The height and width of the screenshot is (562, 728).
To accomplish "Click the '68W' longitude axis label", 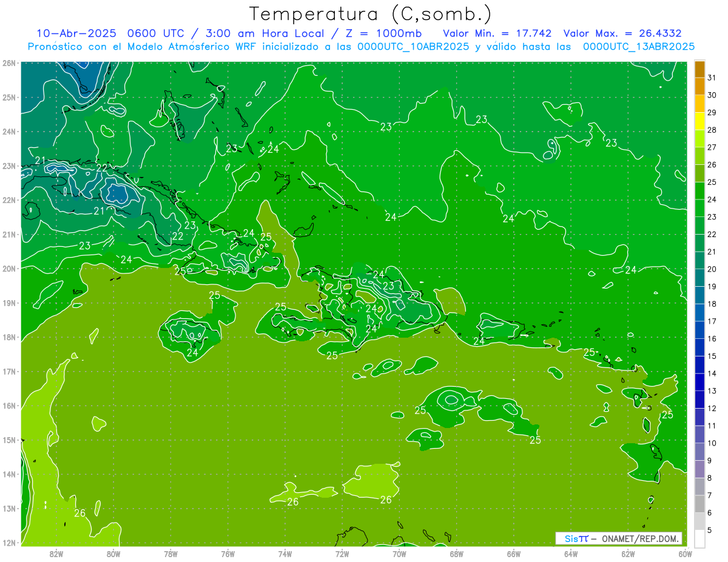I will coord(457,554).
